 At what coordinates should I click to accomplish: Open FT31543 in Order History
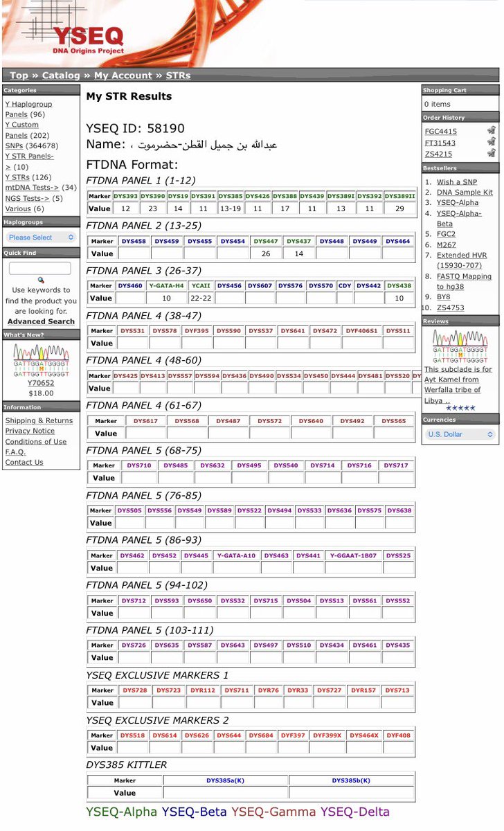(x=440, y=143)
